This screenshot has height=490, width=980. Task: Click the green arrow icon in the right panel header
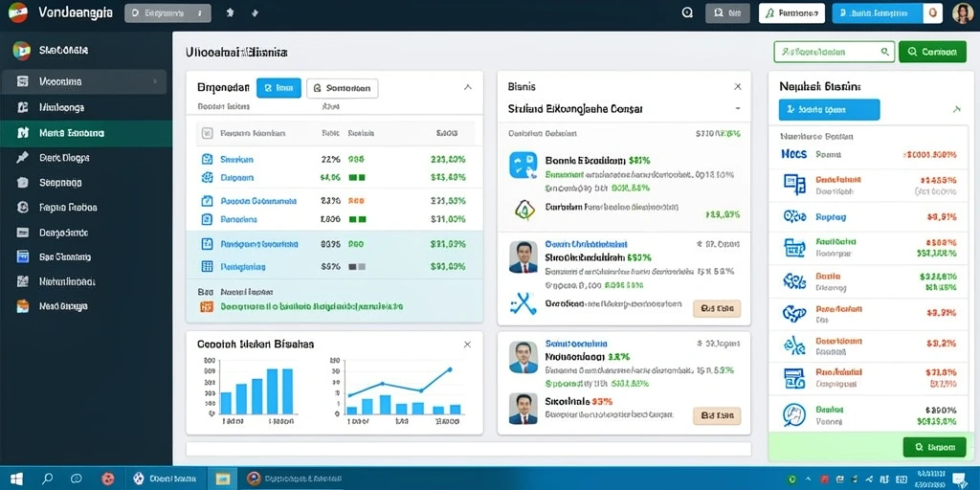point(956,109)
